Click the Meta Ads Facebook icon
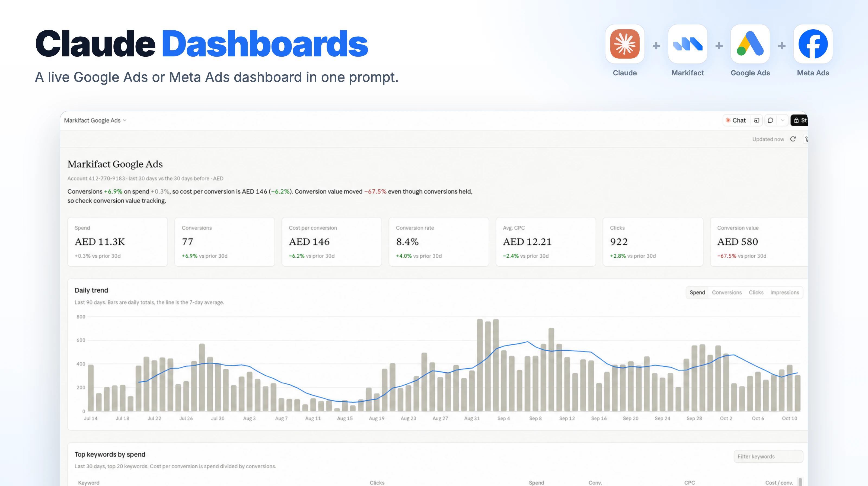 point(813,44)
